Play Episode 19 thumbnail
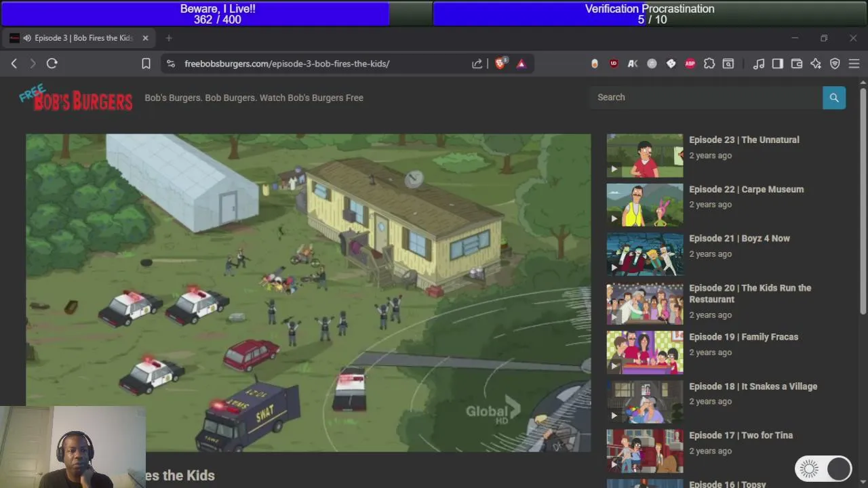The image size is (868, 488). click(645, 352)
